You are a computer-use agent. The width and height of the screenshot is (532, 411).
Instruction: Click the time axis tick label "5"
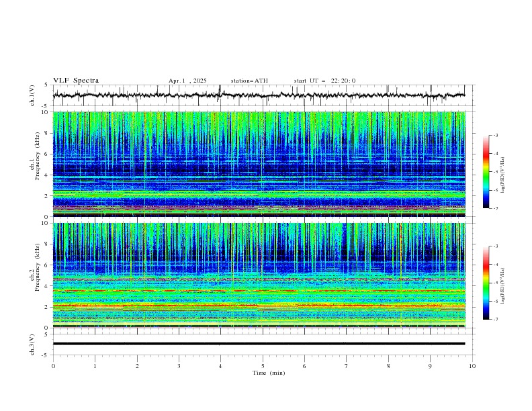tap(263, 366)
